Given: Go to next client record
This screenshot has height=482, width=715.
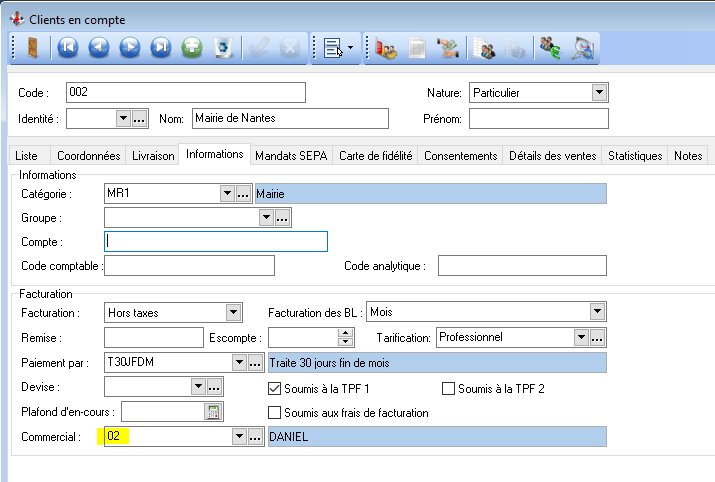Looking at the screenshot, I should click(x=129, y=47).
